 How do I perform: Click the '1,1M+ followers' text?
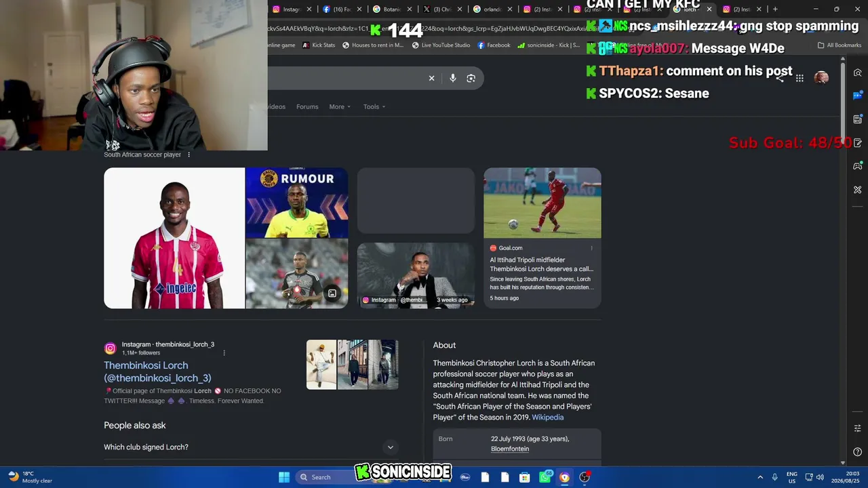click(x=141, y=353)
